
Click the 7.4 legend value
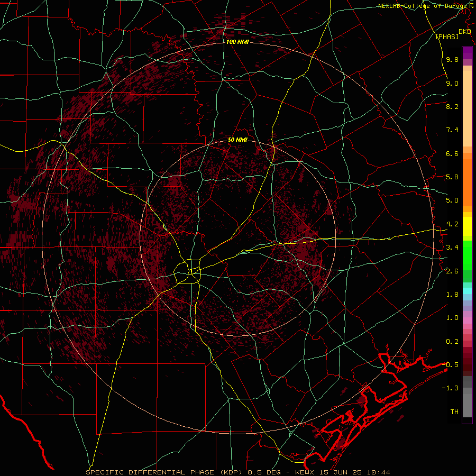click(x=452, y=130)
